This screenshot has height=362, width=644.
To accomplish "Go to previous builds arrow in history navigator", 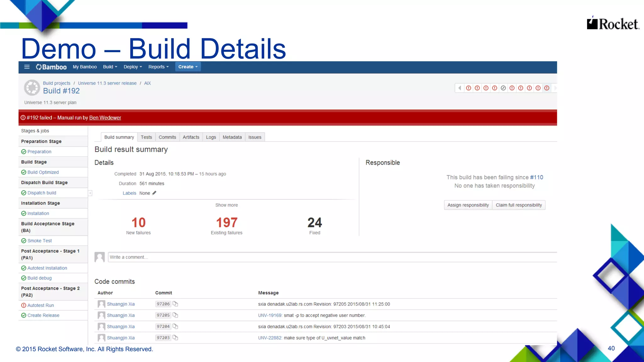I will pos(460,88).
